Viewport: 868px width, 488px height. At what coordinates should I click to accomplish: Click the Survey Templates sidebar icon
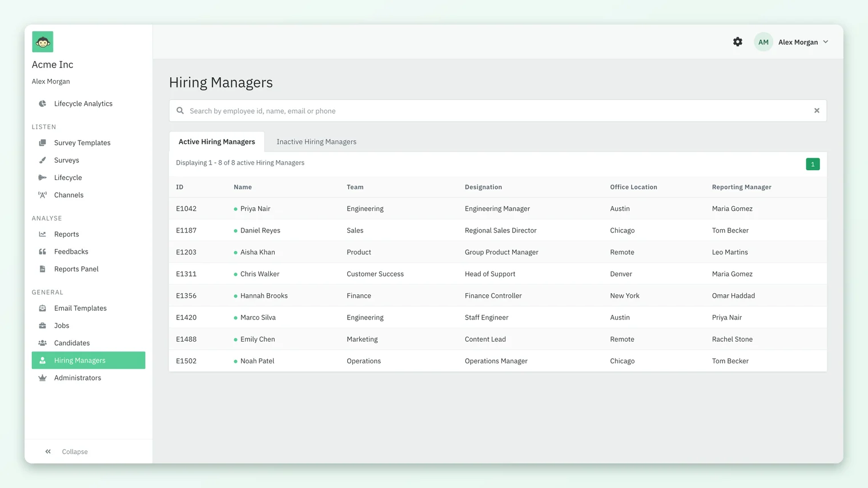[42, 143]
